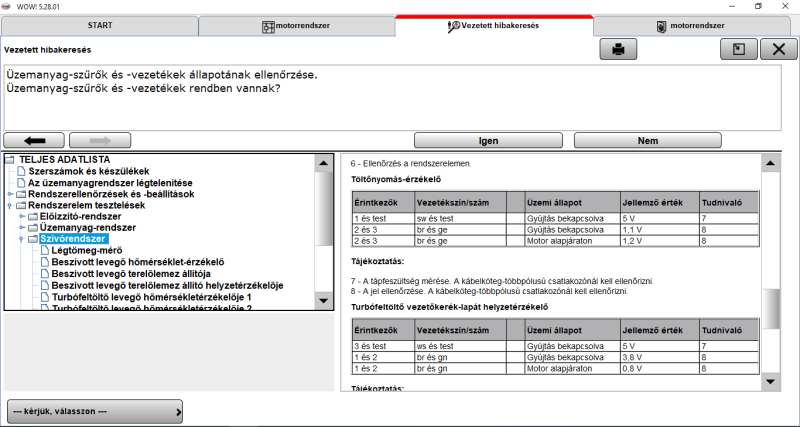
Task: Click the '1,1 V' table cell
Action: (x=659, y=230)
